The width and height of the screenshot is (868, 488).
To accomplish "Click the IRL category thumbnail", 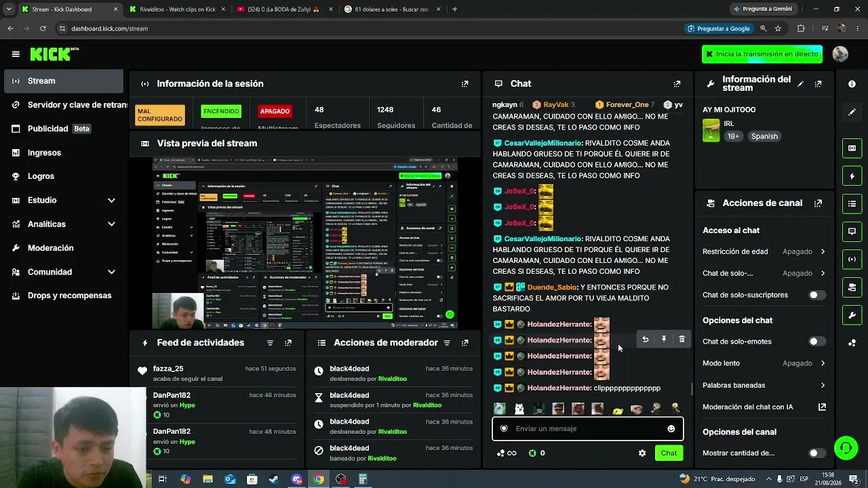I will (x=711, y=130).
